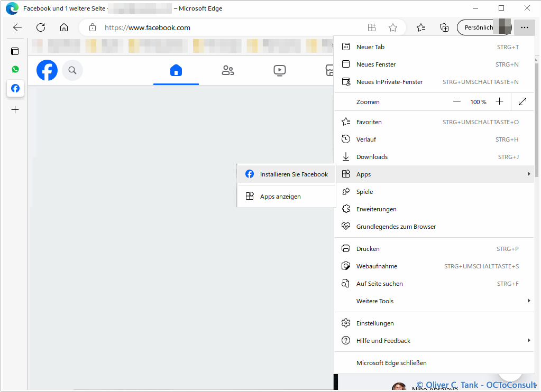
Task: Open Facebook Friends icon
Action: 228,70
